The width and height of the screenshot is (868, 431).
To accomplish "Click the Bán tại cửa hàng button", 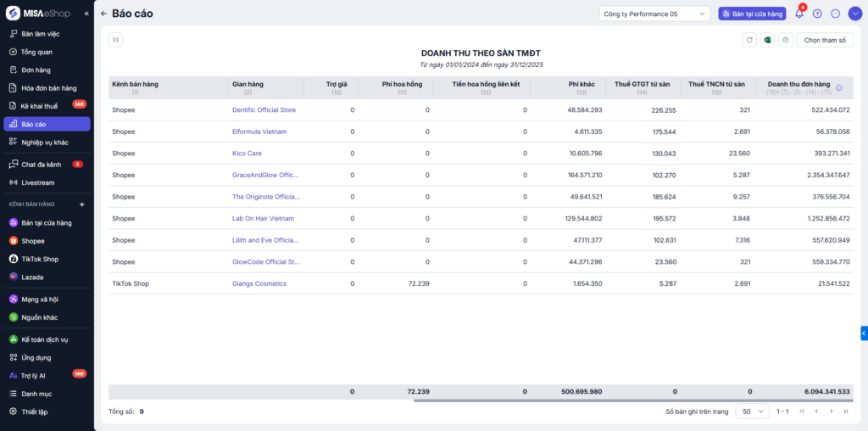I will 752,14.
